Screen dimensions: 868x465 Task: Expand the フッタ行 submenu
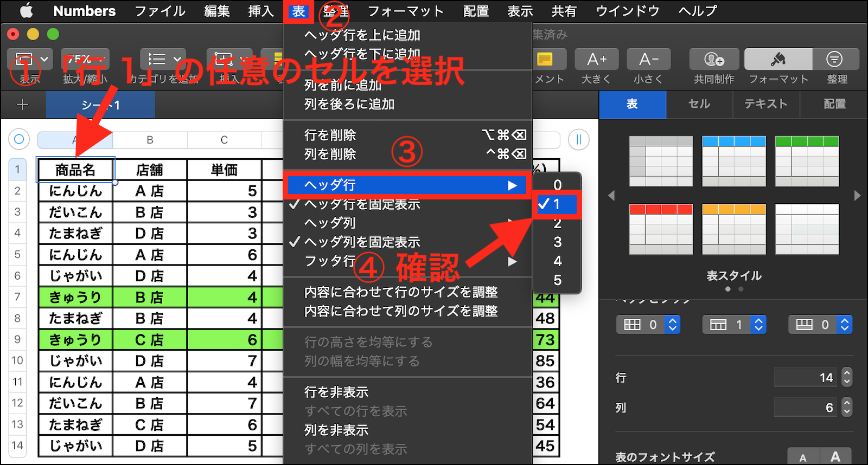[x=407, y=261]
